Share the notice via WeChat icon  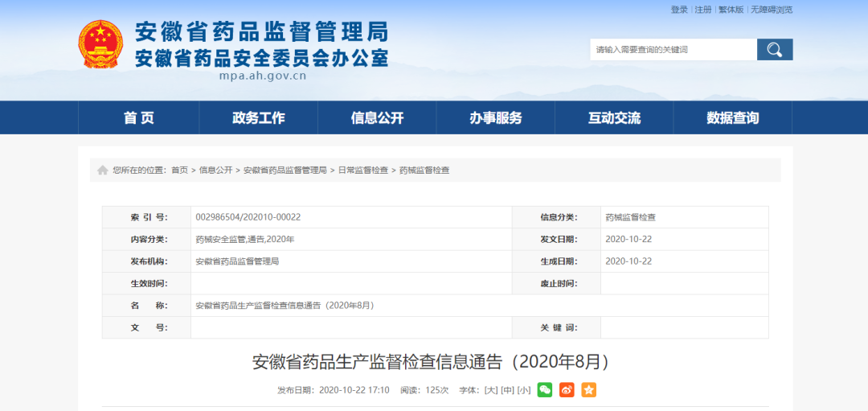(545, 390)
